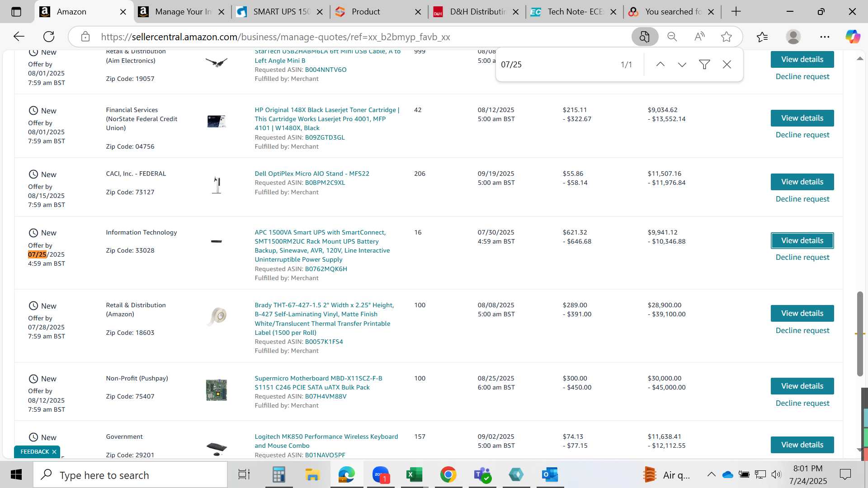The image size is (868, 488).
Task: Show hidden system tray icons
Action: click(711, 474)
